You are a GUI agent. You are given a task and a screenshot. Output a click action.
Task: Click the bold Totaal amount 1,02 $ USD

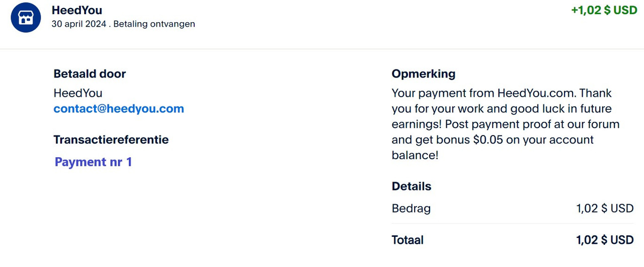[605, 240]
